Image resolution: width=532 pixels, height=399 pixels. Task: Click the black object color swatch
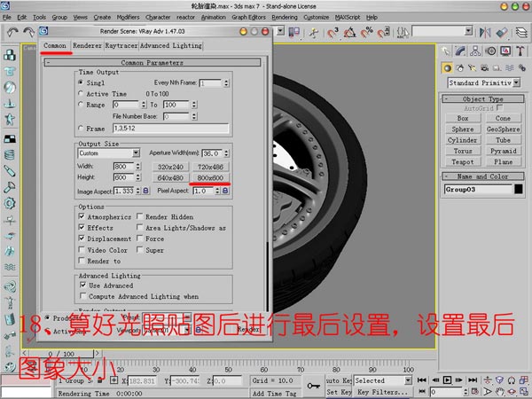(518, 189)
